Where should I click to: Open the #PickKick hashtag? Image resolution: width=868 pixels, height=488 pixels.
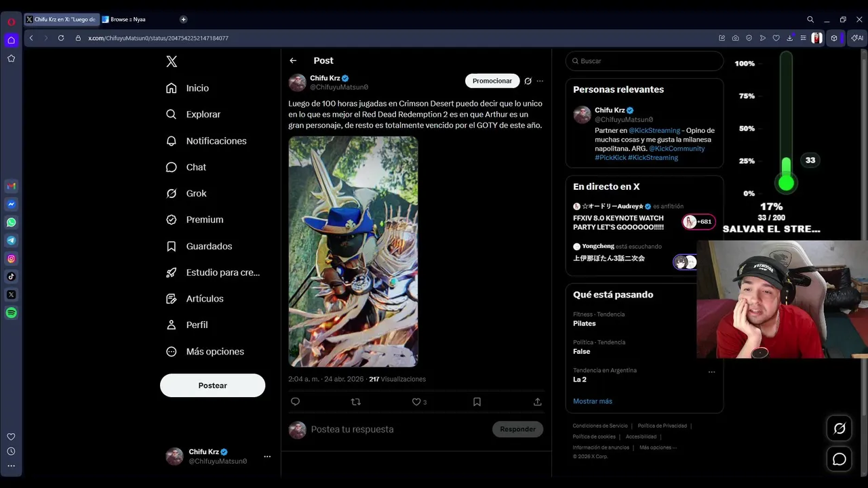(x=610, y=157)
